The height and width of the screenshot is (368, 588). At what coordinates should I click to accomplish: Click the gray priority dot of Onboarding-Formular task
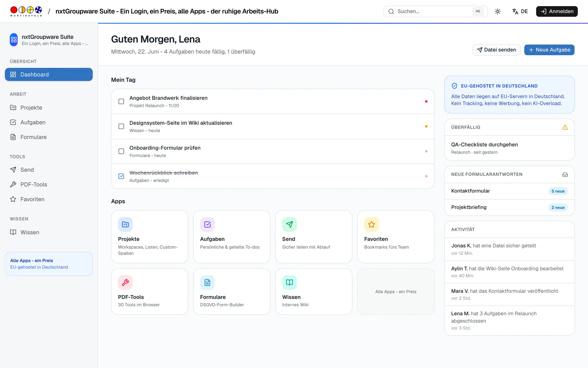point(426,151)
